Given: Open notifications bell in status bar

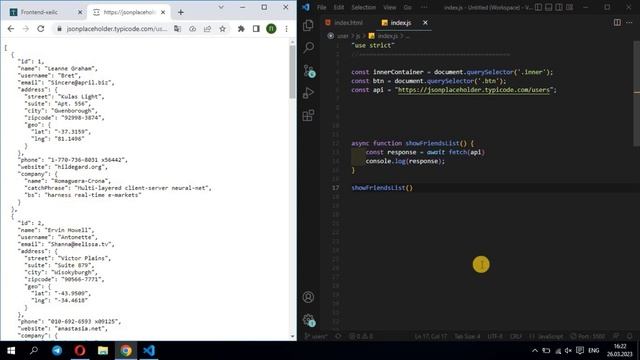Looking at the screenshot, I should (629, 336).
